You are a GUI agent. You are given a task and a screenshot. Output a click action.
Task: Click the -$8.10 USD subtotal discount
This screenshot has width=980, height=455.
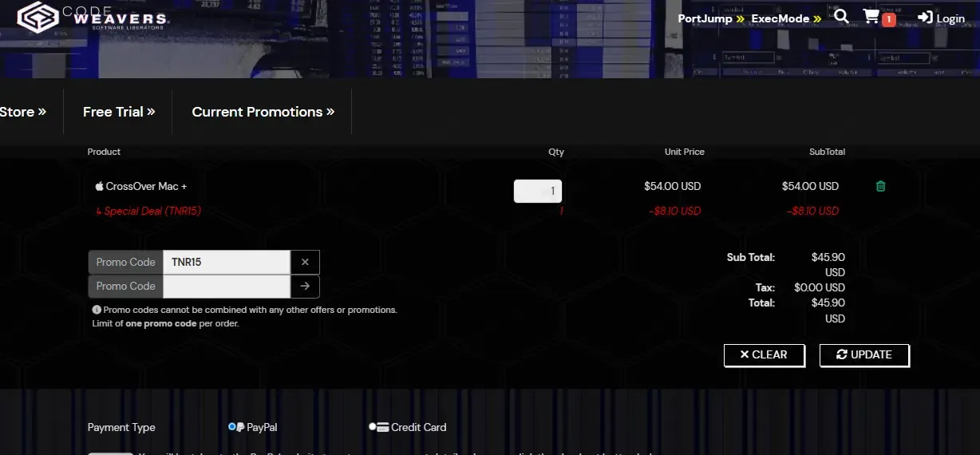click(x=812, y=212)
